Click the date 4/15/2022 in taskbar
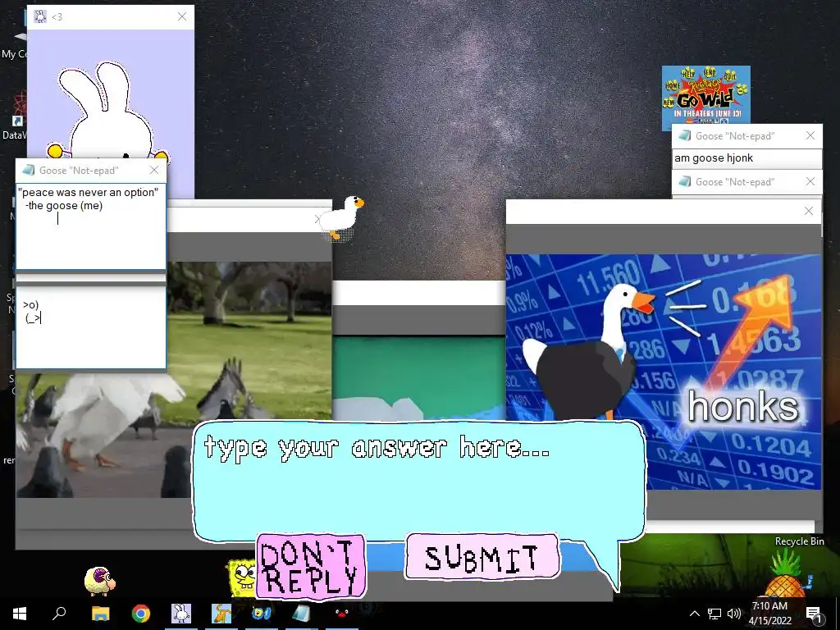This screenshot has height=630, width=840. pos(769,620)
